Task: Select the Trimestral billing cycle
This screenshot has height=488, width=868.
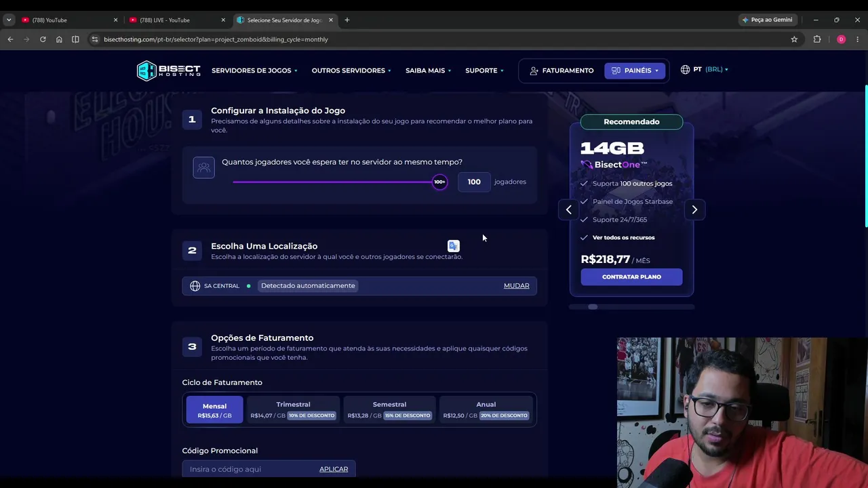Action: pyautogui.click(x=293, y=410)
